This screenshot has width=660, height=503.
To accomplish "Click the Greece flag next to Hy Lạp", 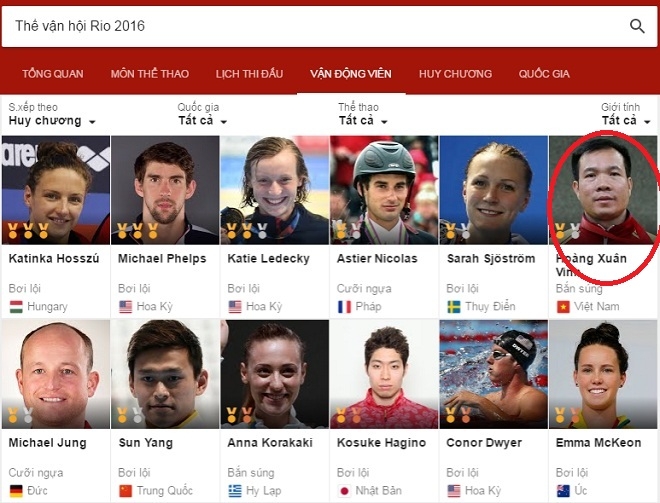I will (235, 491).
